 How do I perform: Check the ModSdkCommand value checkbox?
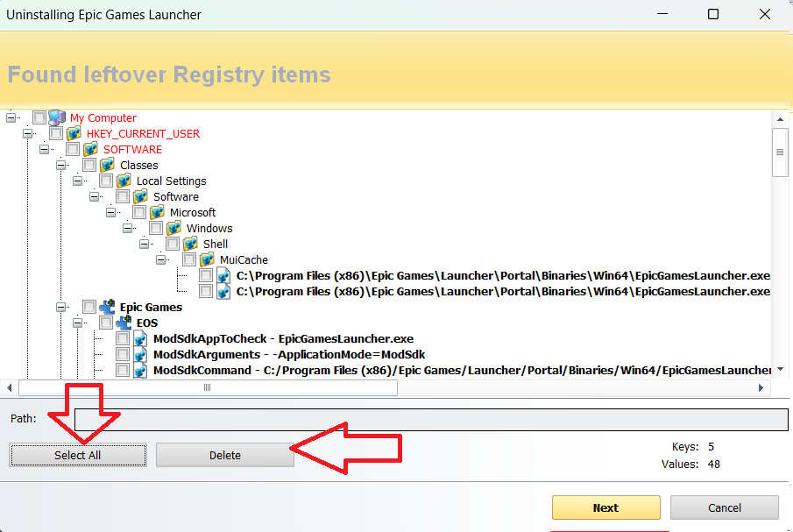pos(123,370)
